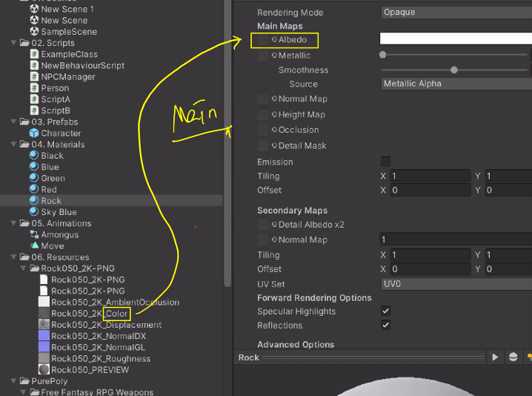This screenshot has height=396, width=532.
Task: Collapse the 02. Scripts folder
Action: pyautogui.click(x=14, y=43)
